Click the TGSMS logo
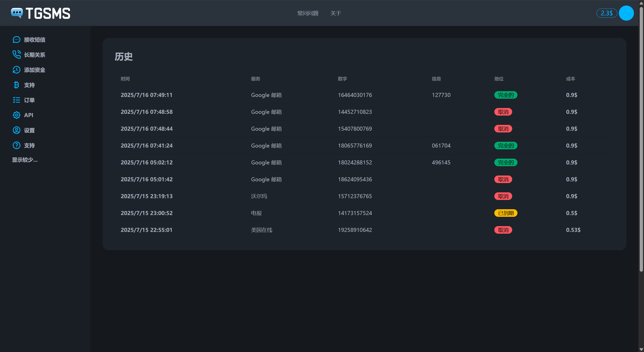 point(41,13)
